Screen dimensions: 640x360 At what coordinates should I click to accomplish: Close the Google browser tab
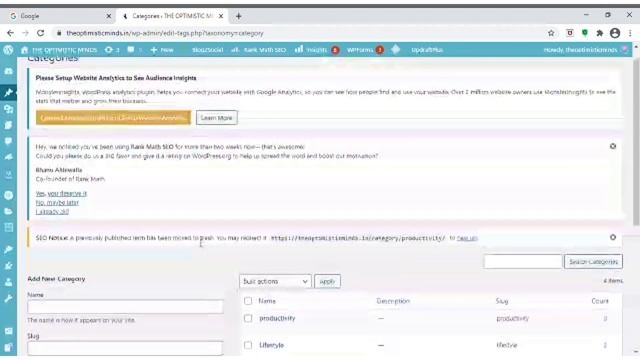[x=109, y=16]
